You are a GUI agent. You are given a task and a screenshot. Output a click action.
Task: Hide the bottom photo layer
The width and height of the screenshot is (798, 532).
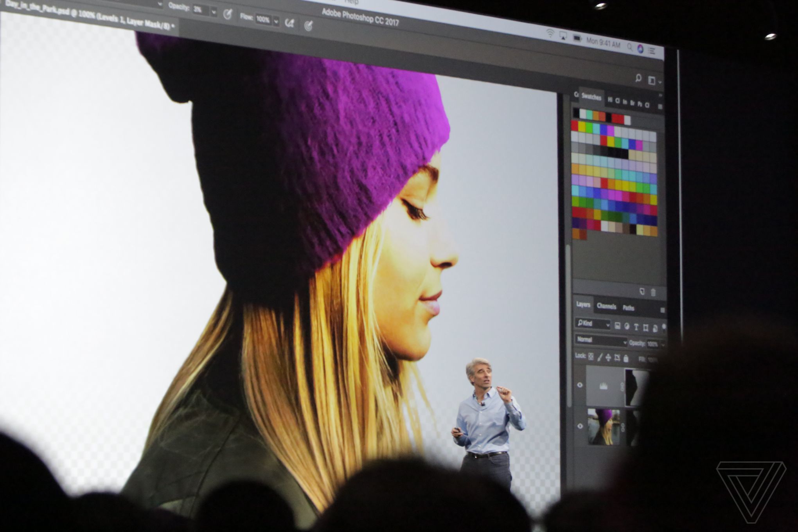click(x=580, y=426)
